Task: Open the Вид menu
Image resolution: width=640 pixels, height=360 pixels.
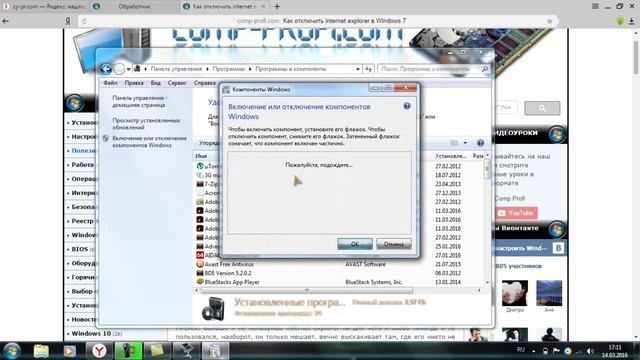Action: tap(156, 83)
